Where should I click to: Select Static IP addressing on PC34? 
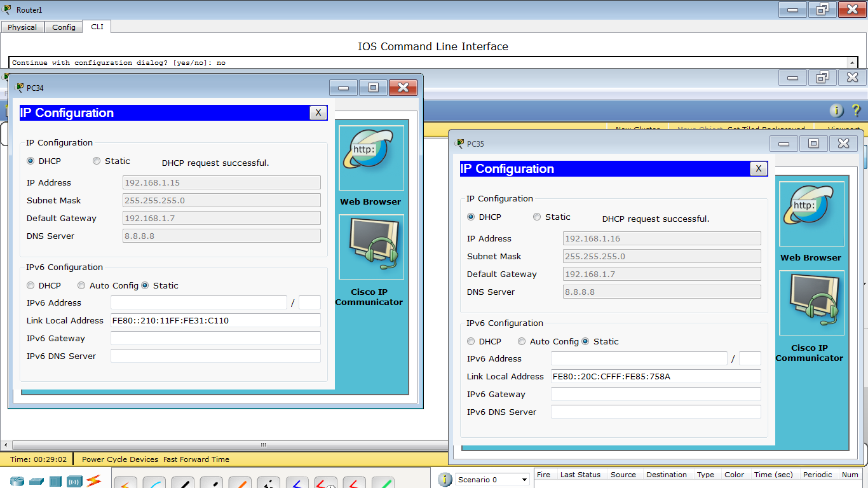[97, 161]
